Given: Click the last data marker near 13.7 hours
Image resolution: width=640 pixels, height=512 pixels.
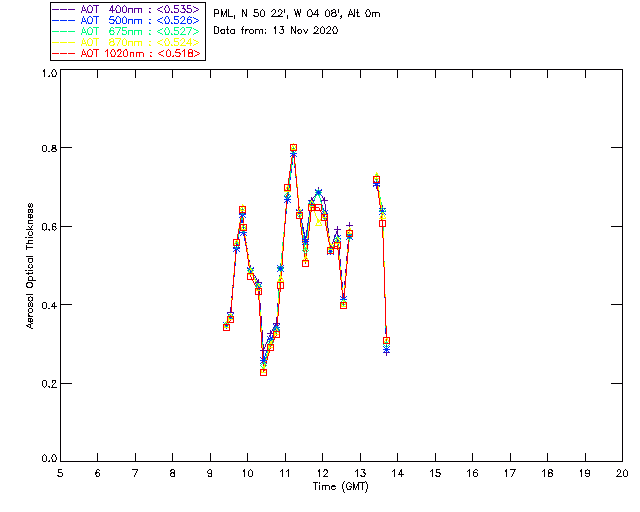Looking at the screenshot, I should 387,341.
